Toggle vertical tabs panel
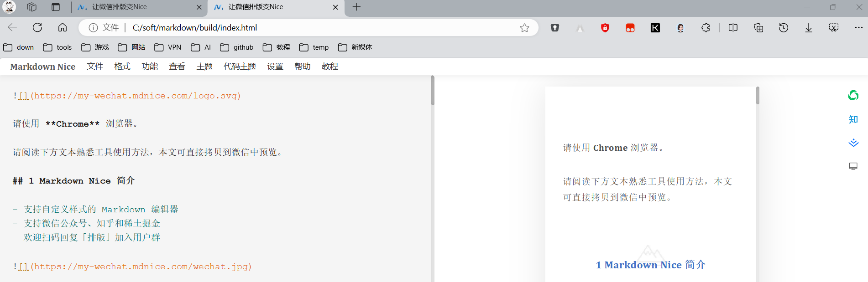868x282 pixels. point(56,7)
